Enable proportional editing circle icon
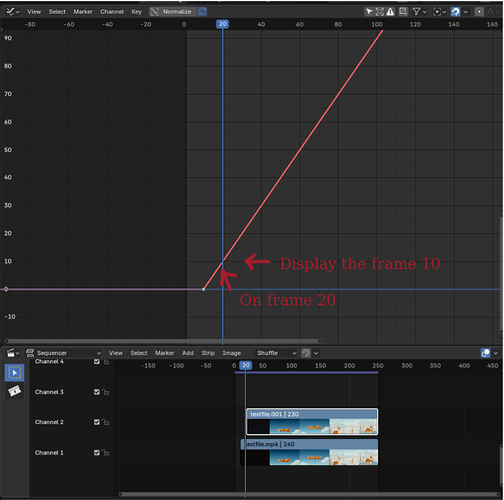Viewport: 504px width, 500px height. click(479, 12)
